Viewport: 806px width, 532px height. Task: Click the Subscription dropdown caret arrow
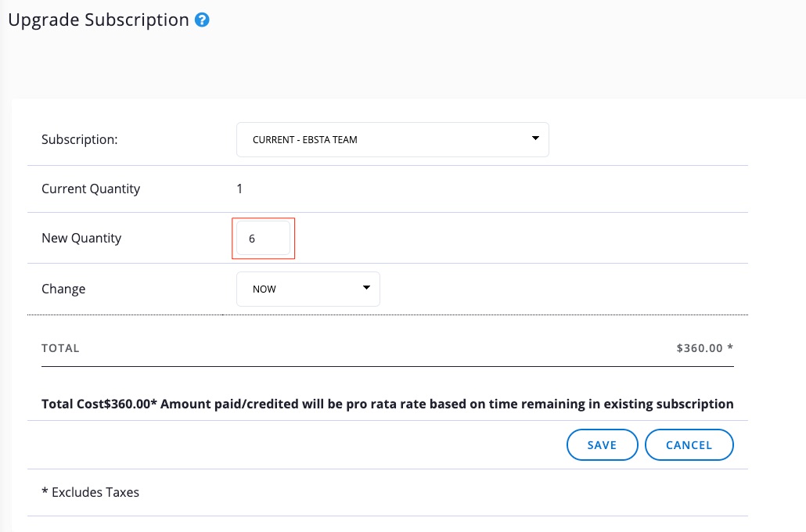[x=535, y=138]
